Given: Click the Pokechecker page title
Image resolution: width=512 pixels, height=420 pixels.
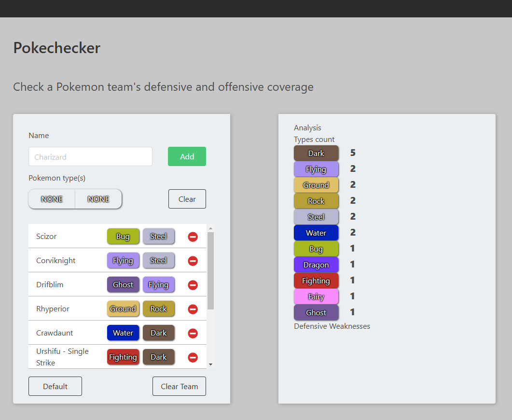Looking at the screenshot, I should (x=57, y=48).
